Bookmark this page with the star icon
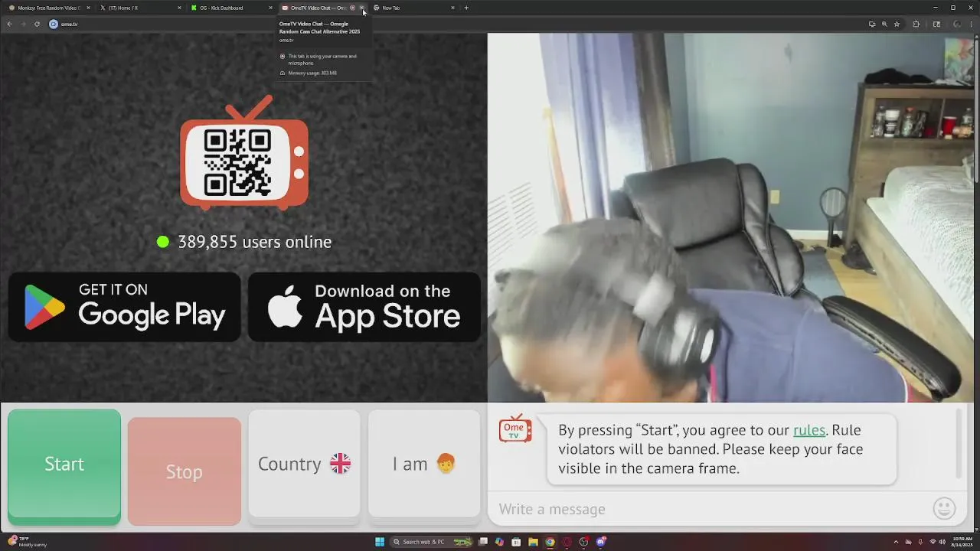980x551 pixels. 897,24
